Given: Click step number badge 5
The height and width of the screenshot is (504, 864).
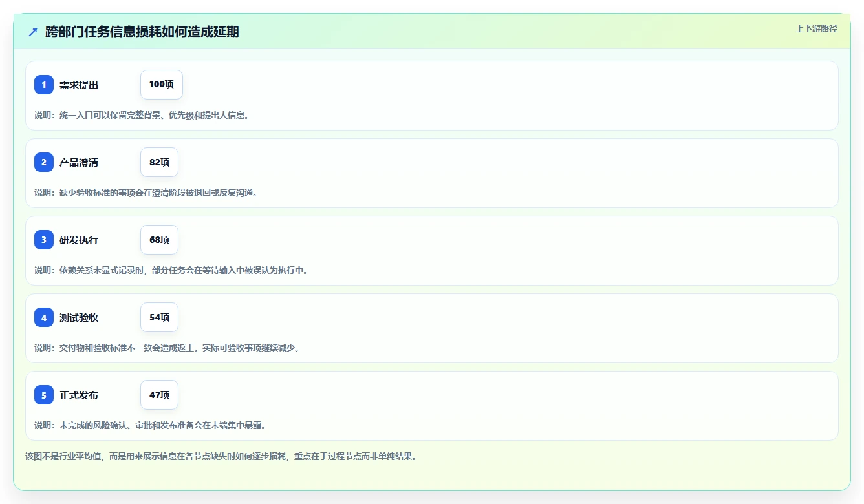Looking at the screenshot, I should tap(44, 395).
